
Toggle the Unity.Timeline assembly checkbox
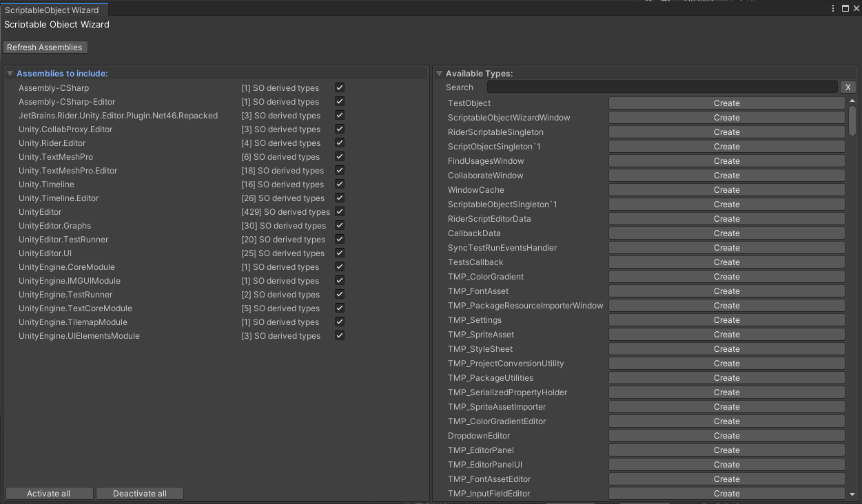[339, 184]
